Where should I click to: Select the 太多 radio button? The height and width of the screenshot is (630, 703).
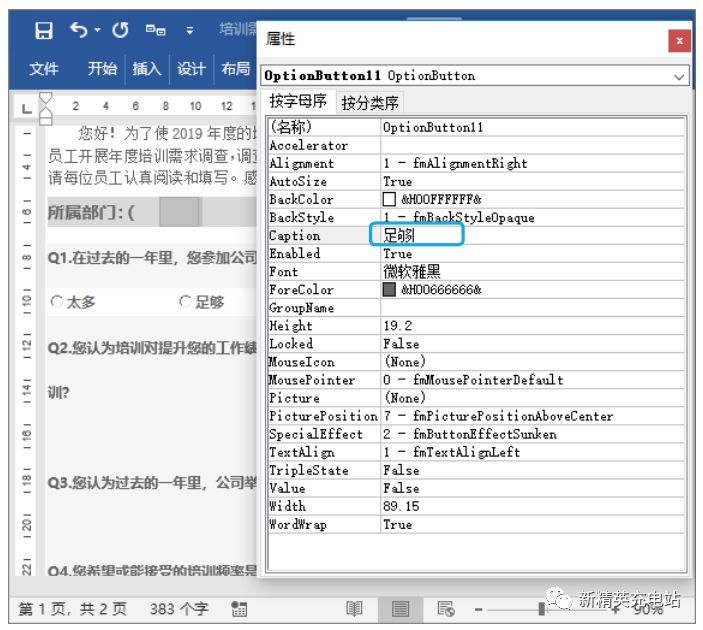pyautogui.click(x=56, y=301)
